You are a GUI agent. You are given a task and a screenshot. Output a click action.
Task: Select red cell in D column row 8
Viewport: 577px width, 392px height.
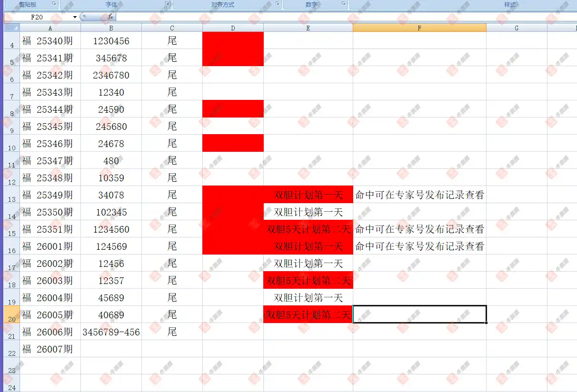click(x=233, y=109)
